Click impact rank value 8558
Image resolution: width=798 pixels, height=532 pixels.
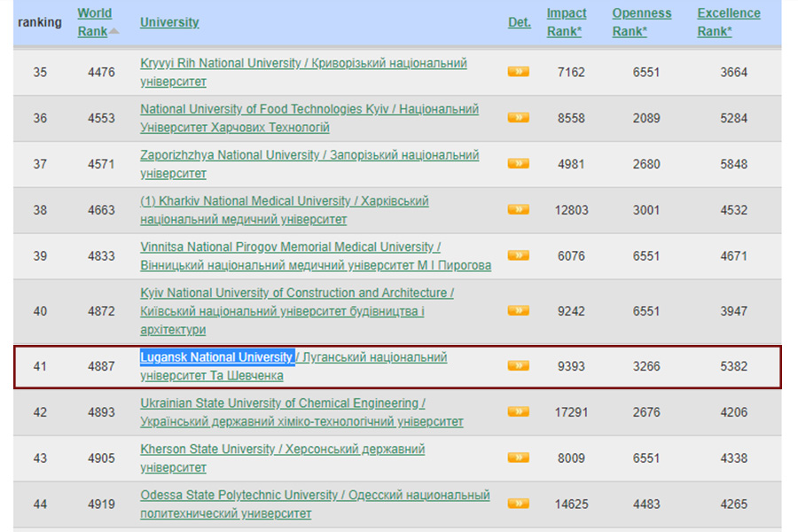point(571,118)
